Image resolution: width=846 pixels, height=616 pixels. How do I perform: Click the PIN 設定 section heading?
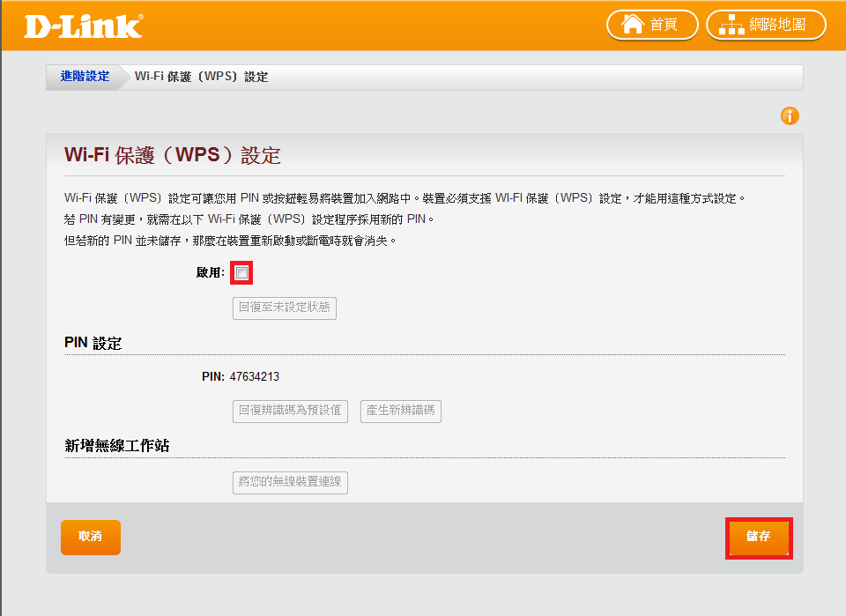[x=93, y=343]
